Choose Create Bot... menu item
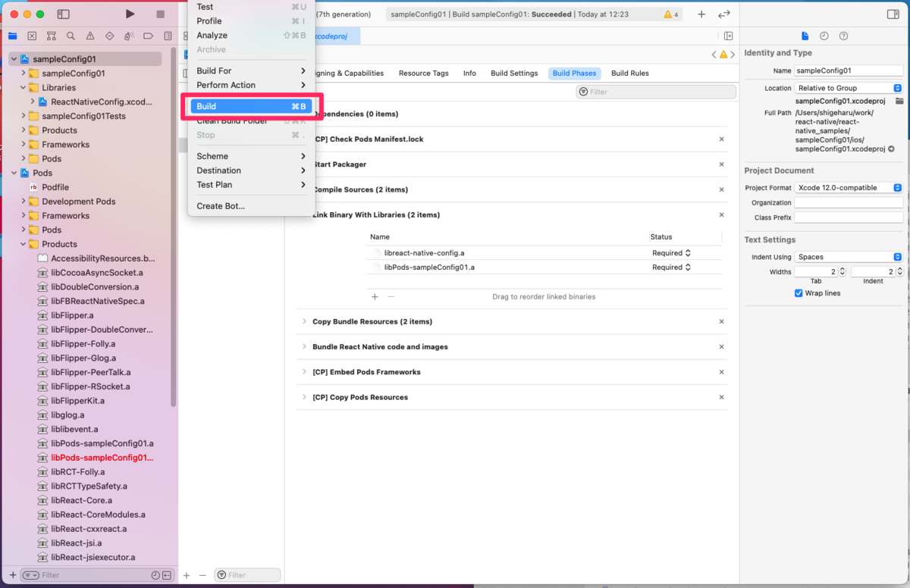This screenshot has width=910, height=588. point(251,206)
